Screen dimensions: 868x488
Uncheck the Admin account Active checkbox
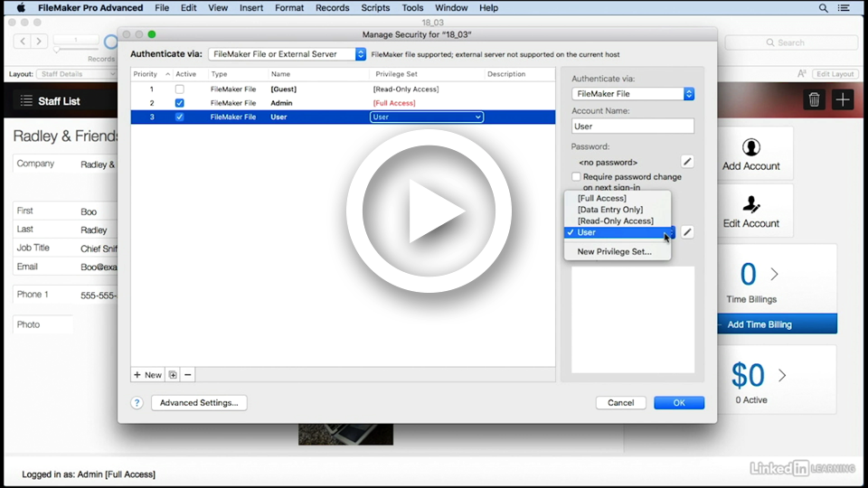(179, 103)
